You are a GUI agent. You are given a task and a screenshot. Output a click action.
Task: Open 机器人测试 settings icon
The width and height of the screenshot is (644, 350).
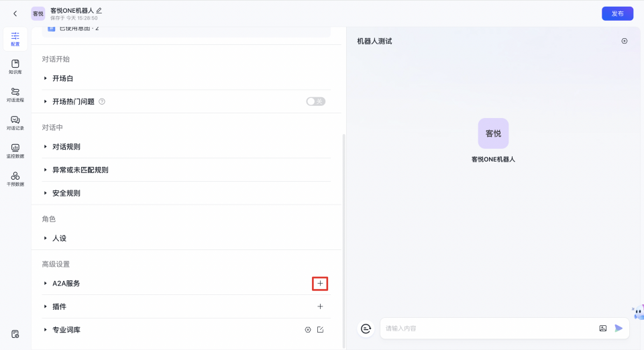click(x=625, y=41)
